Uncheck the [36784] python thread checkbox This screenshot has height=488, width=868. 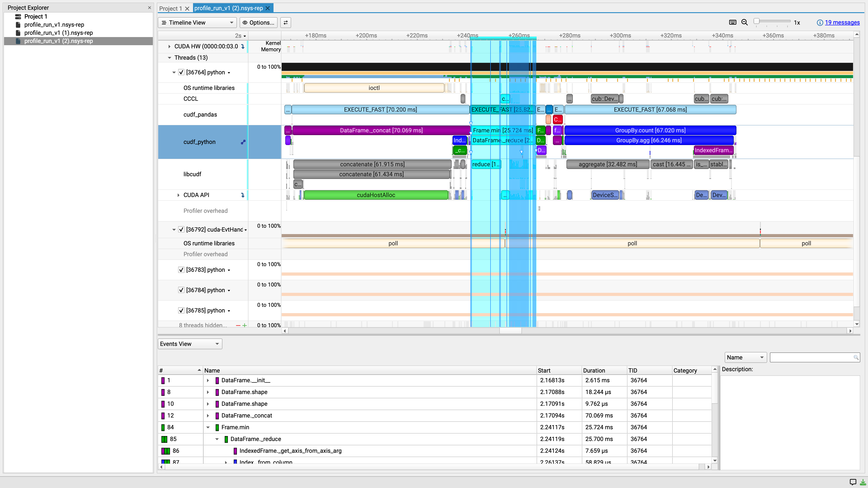point(181,290)
